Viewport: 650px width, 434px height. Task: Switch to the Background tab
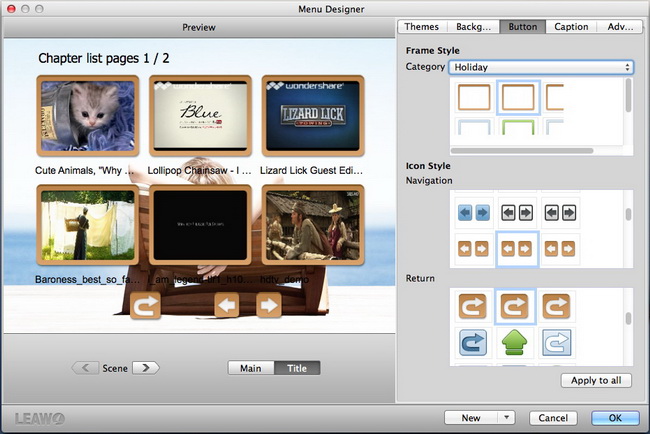[x=473, y=27]
